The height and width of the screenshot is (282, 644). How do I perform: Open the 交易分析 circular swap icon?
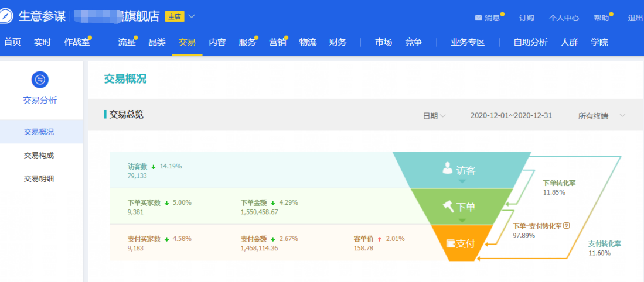tap(40, 80)
